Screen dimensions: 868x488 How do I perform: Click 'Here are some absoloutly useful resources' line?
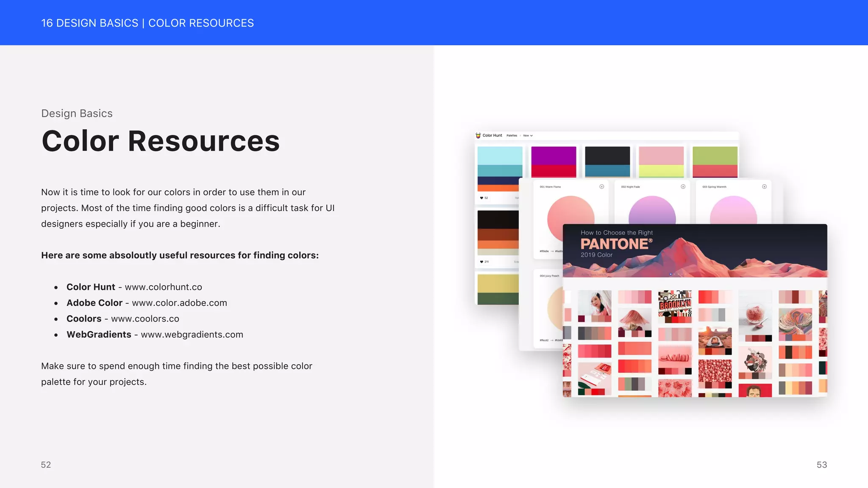[x=180, y=255]
